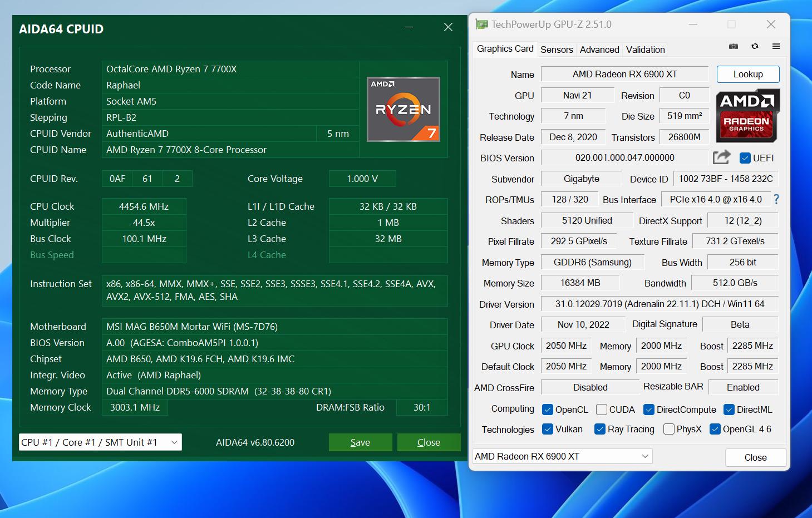The width and height of the screenshot is (812, 518).
Task: Click the AMD Ryzen 7 processor badge
Action: click(403, 109)
